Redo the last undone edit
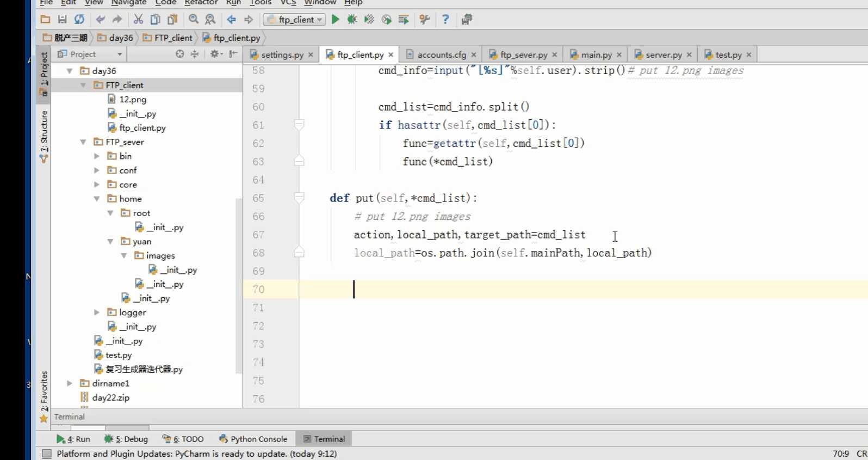 [x=117, y=20]
